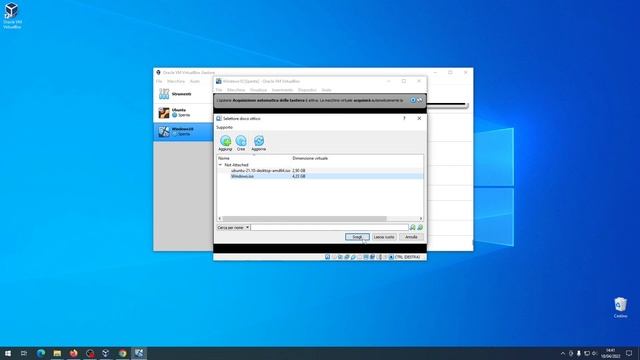This screenshot has height=360, width=640.
Task: Open Dispositivi menu in VM window
Action: [x=307, y=90]
